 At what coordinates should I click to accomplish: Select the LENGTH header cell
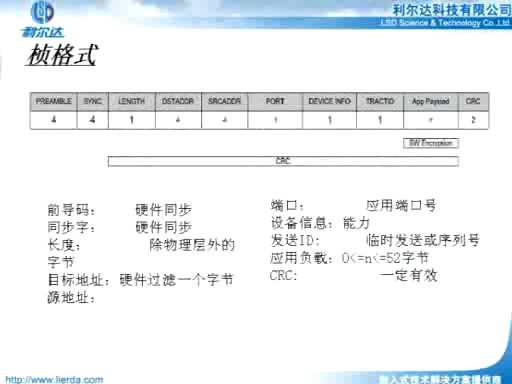[x=132, y=101]
